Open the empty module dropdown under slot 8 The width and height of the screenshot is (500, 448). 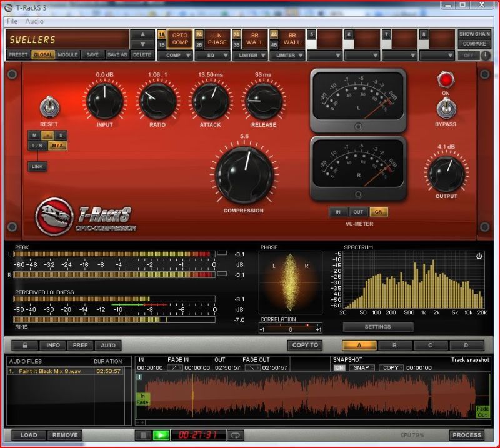click(438, 56)
